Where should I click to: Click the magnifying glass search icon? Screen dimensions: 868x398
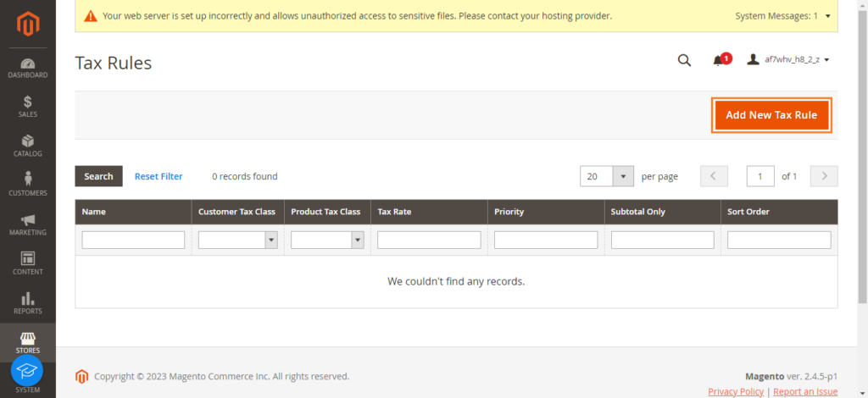click(x=684, y=60)
